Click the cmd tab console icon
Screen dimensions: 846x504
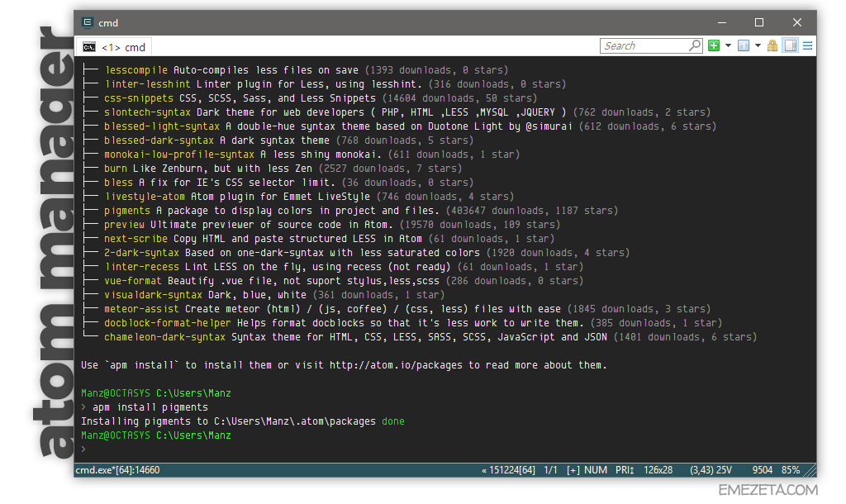tap(89, 47)
